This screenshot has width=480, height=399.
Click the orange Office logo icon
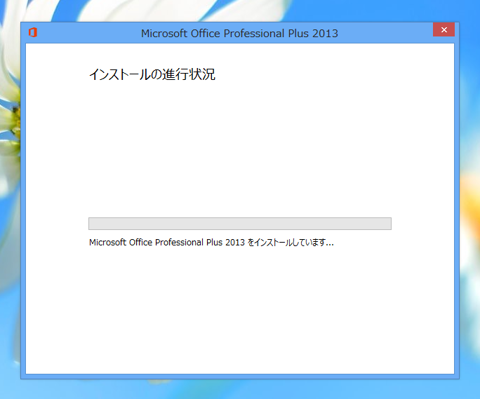(x=33, y=33)
